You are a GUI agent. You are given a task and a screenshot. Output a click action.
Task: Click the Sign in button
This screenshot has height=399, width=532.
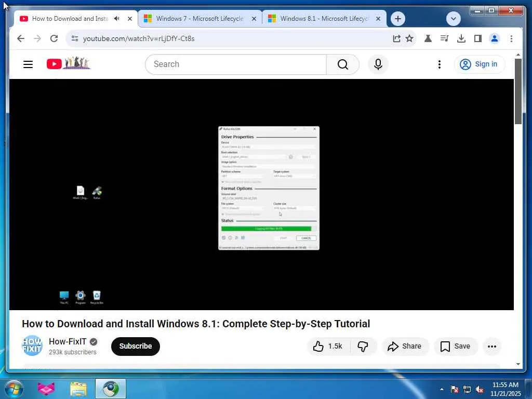(479, 64)
